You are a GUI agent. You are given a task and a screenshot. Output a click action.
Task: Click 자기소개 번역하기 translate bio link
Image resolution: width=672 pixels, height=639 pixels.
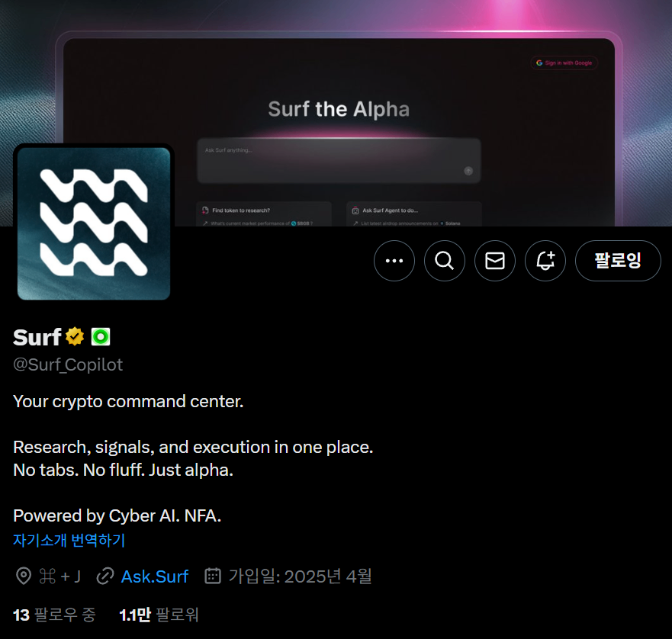point(69,540)
